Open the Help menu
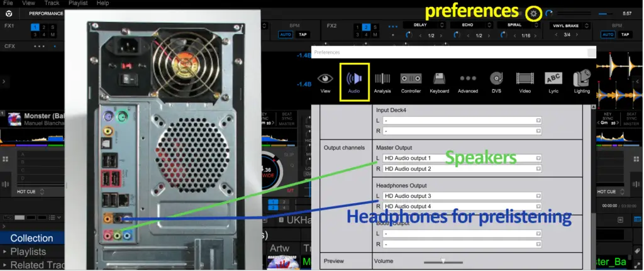The image size is (644, 271). [x=103, y=3]
